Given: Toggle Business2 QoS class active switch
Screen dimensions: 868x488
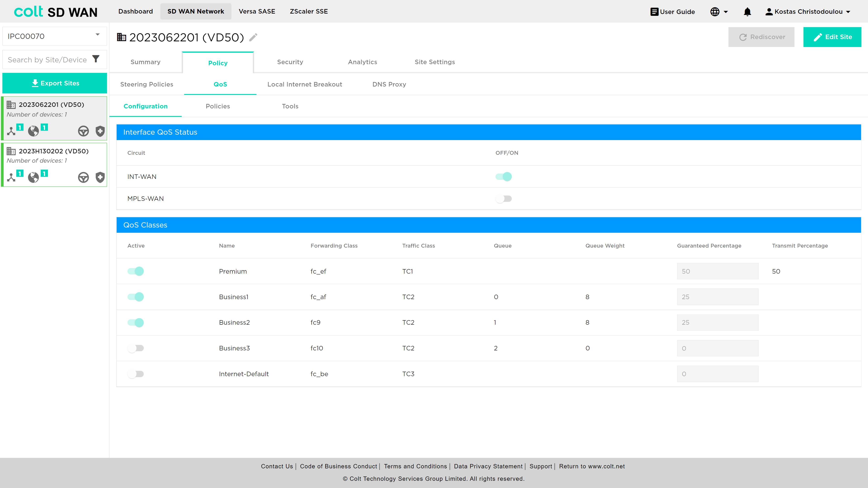Looking at the screenshot, I should [x=135, y=322].
